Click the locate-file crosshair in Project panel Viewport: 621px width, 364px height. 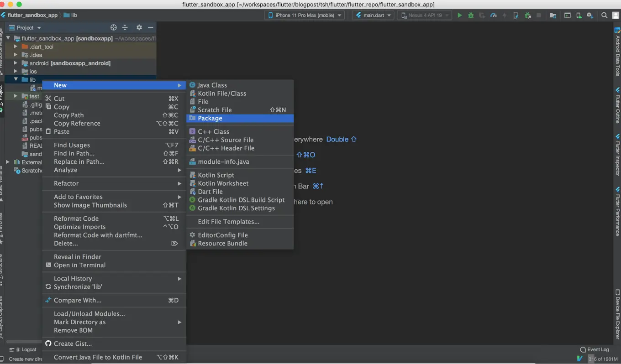[113, 27]
